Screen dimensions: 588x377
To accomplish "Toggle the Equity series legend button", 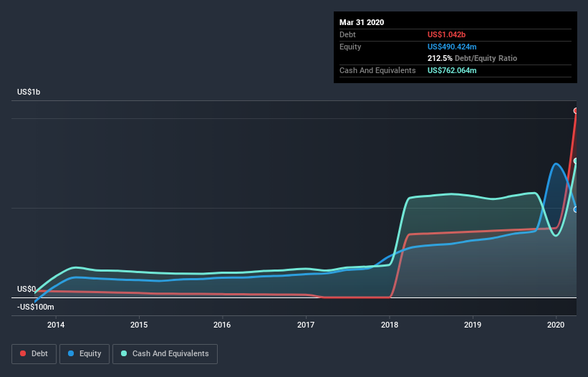I will pyautogui.click(x=85, y=354).
